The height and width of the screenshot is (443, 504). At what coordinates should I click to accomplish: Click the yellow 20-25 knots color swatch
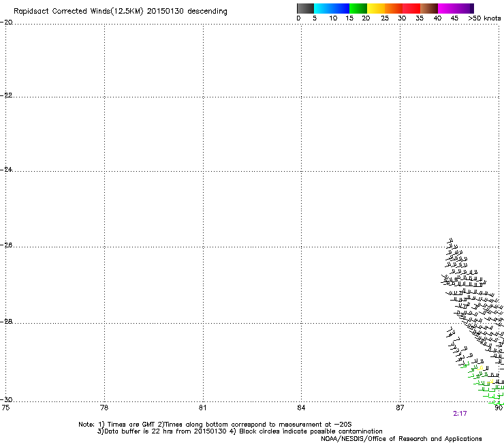point(376,8)
